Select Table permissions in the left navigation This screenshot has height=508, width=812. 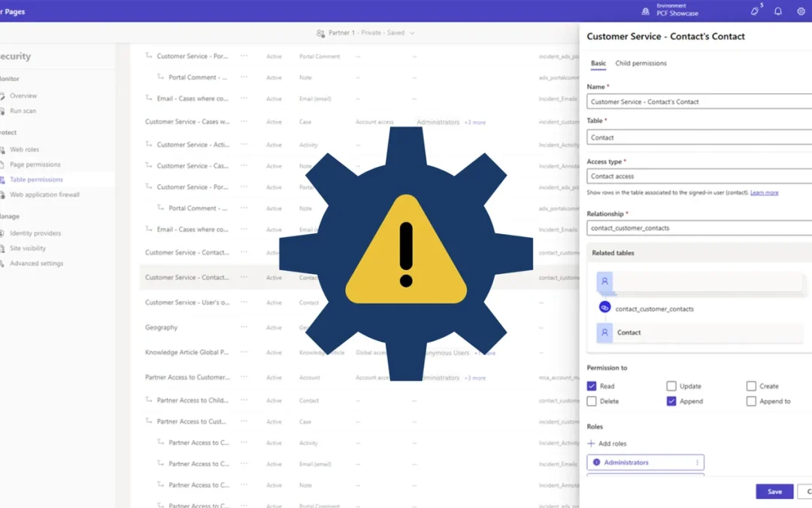36,179
